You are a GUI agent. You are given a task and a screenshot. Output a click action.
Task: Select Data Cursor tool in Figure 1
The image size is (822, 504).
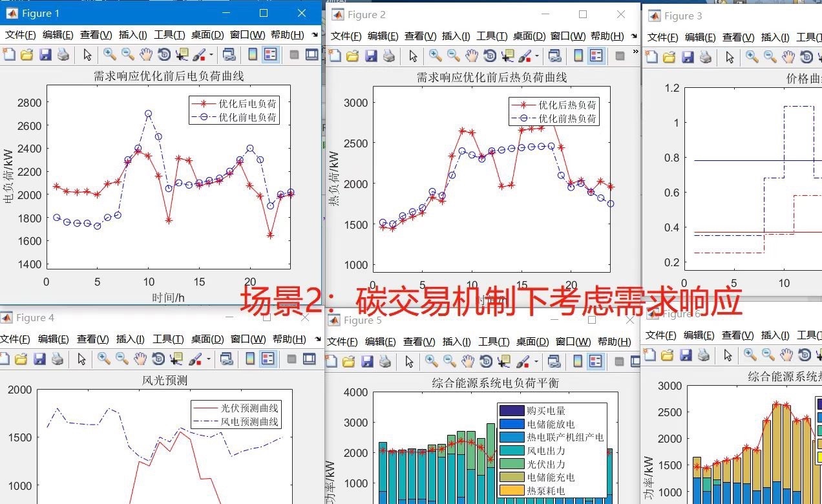(x=182, y=55)
